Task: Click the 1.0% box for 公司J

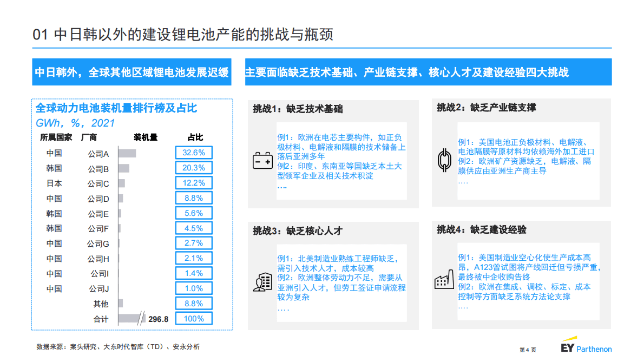Action: pos(193,288)
